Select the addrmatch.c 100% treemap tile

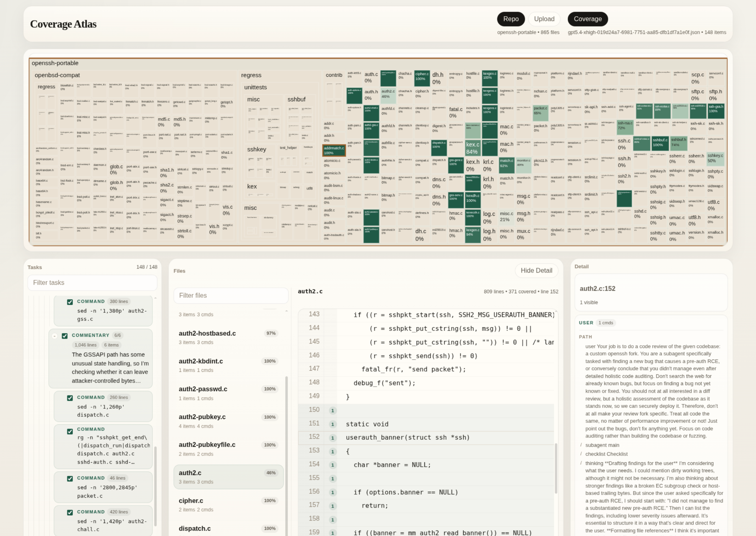[x=334, y=150]
